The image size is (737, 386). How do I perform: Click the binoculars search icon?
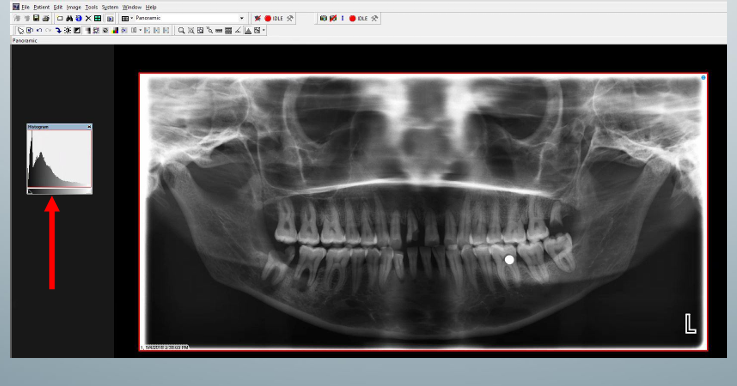pyautogui.click(x=69, y=18)
